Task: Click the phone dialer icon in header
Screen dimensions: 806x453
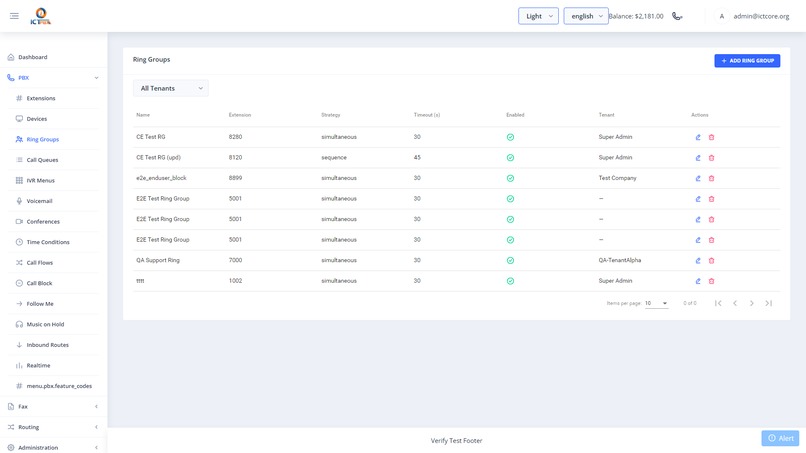Action: coord(677,16)
